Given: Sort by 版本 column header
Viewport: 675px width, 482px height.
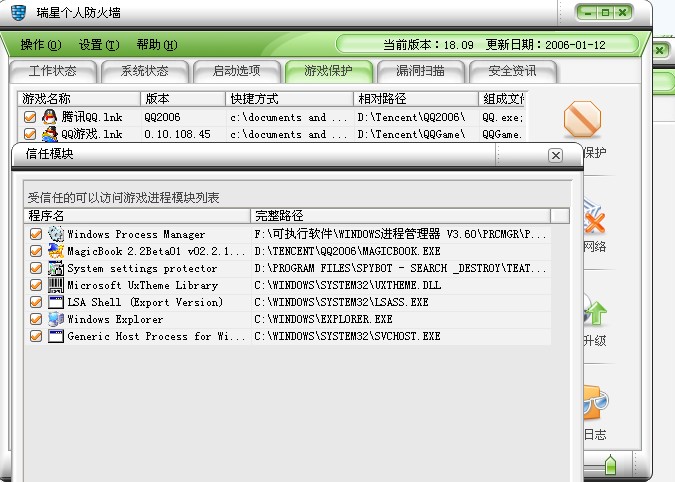Looking at the screenshot, I should [x=183, y=99].
